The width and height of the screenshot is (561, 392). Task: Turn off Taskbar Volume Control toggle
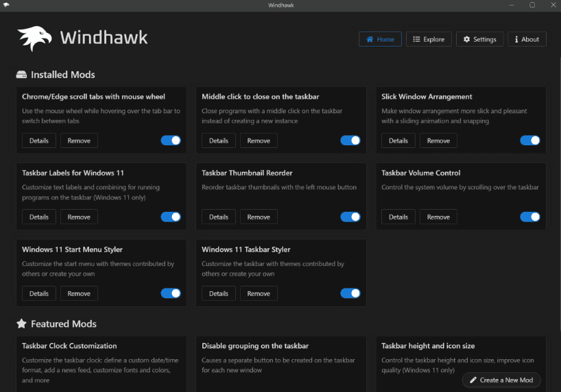click(x=530, y=217)
